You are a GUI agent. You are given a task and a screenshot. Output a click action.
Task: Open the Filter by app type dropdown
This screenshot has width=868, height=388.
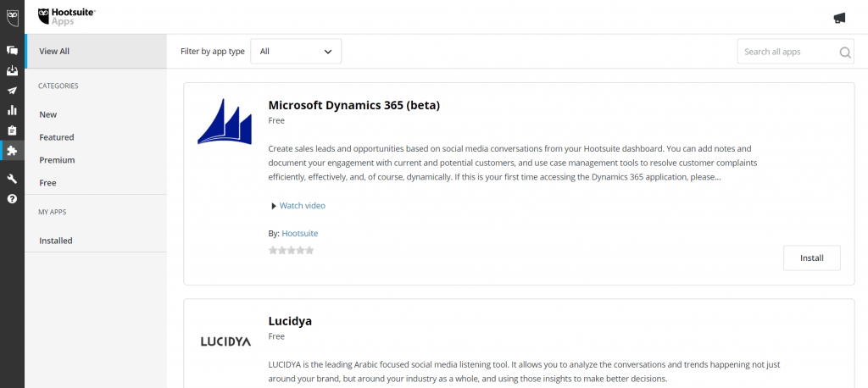(x=296, y=52)
